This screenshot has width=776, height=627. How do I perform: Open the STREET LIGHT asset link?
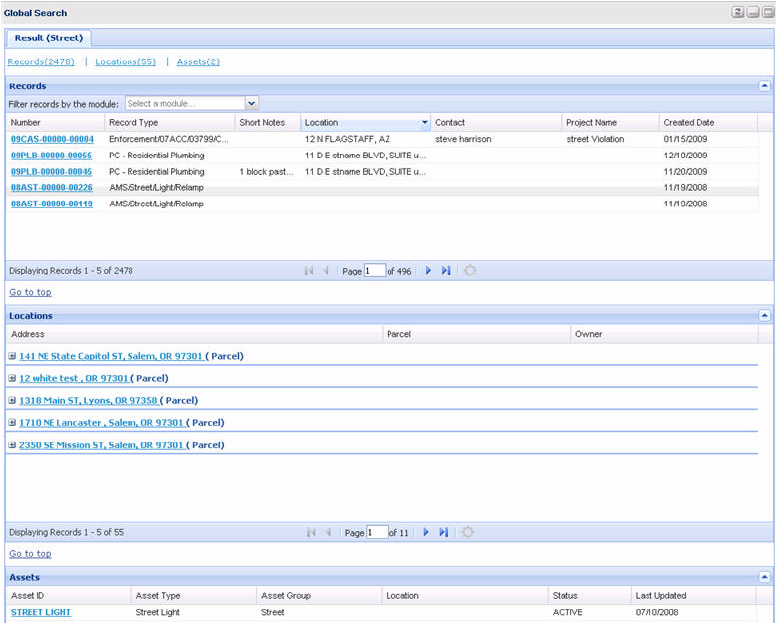coord(41,612)
